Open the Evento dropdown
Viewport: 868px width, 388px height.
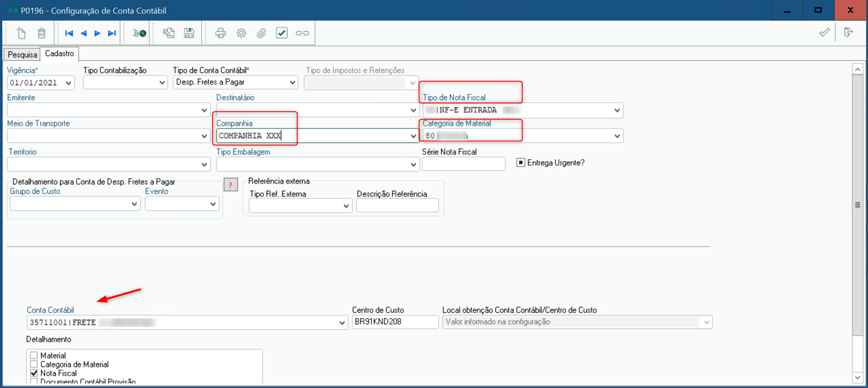coord(213,204)
